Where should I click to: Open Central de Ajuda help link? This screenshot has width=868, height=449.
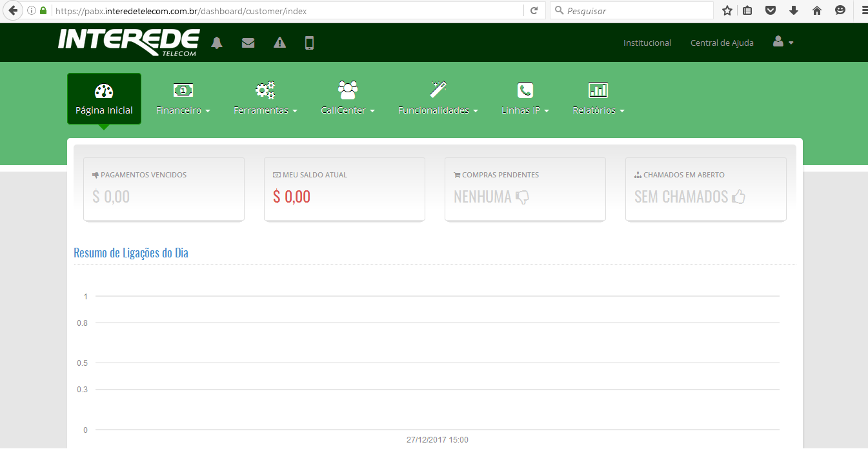point(722,43)
